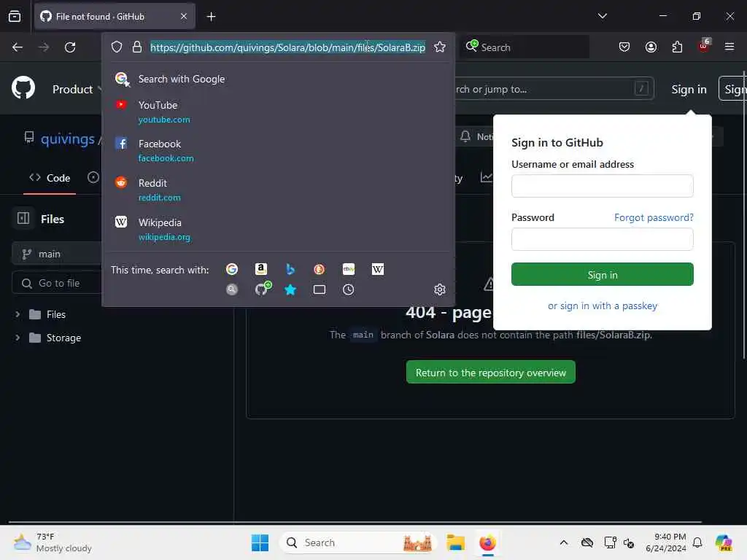
Task: Open the Insights graph tab
Action: pyautogui.click(x=487, y=177)
